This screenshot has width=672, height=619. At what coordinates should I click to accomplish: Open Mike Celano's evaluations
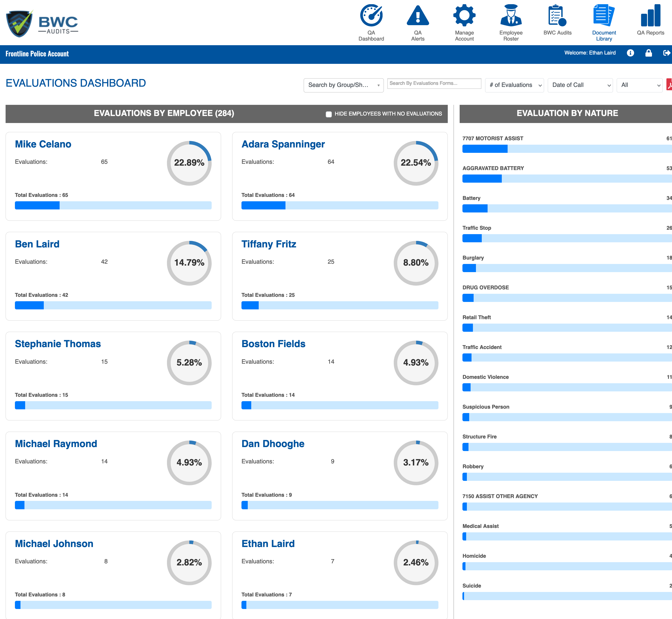pyautogui.click(x=43, y=144)
